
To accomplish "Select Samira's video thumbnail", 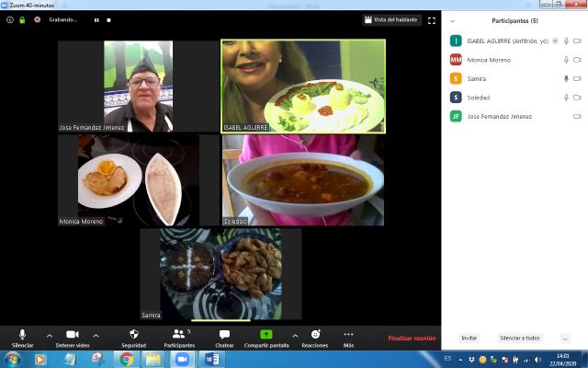I will coord(220,274).
